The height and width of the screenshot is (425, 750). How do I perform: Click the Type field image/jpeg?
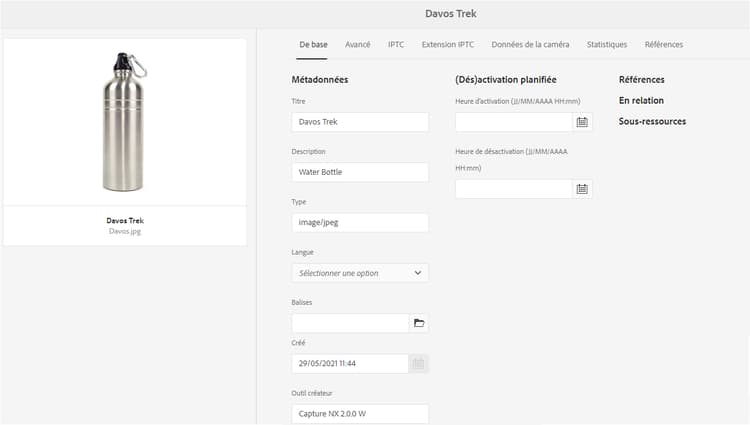point(360,222)
